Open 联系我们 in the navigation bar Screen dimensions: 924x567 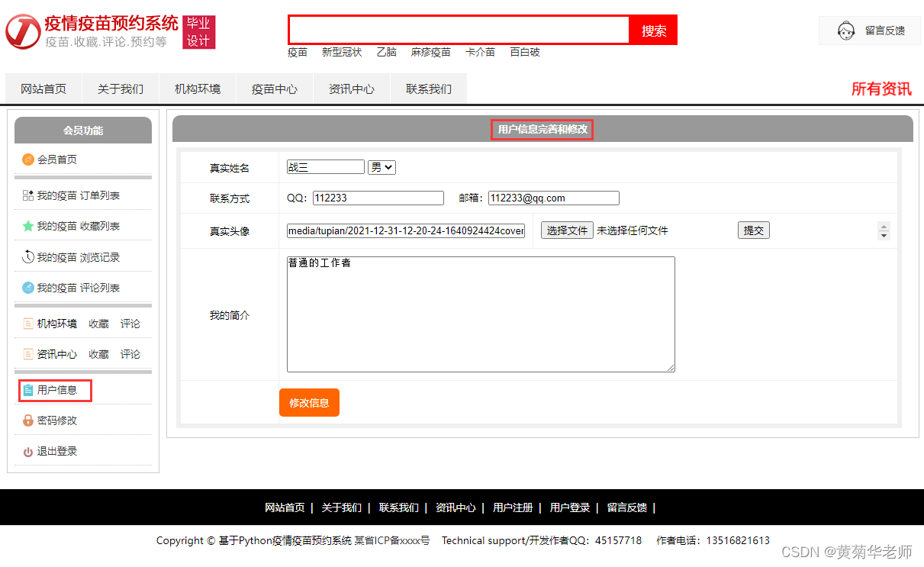point(429,89)
